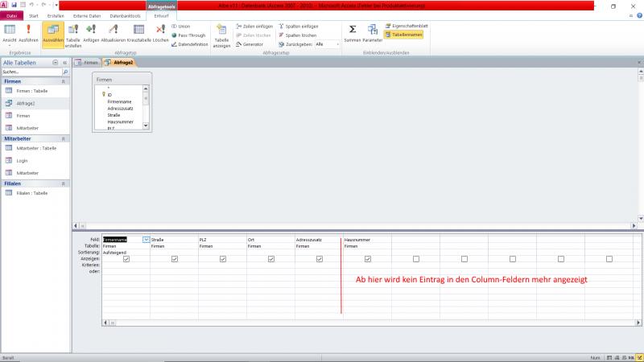Viewport: 644px width, 362px height.
Task: Open the Access help icon
Action: coord(639,15)
